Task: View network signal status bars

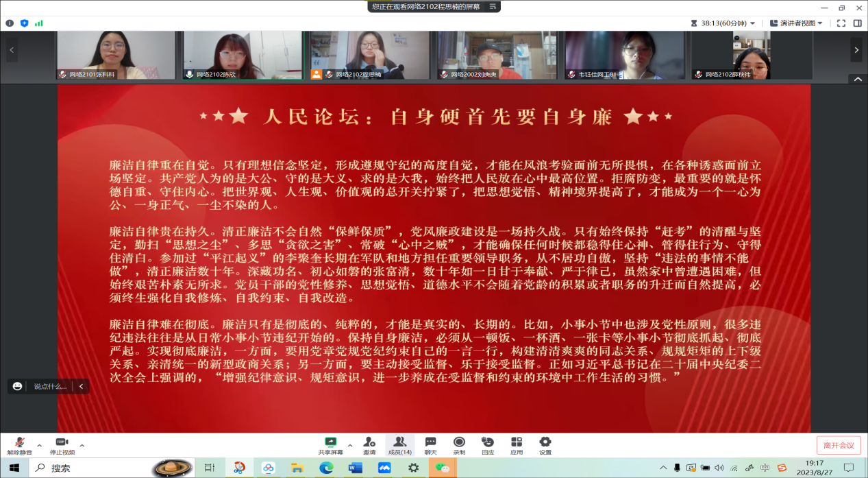Action: pyautogui.click(x=39, y=23)
